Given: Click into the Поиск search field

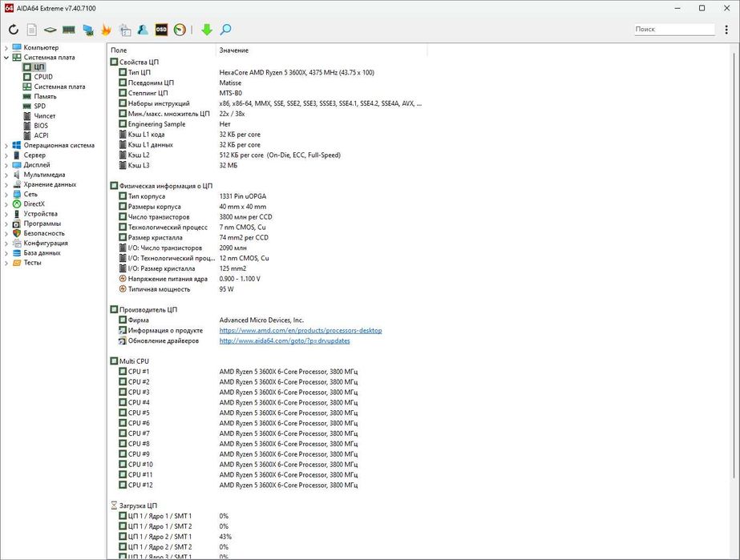Looking at the screenshot, I should click(x=674, y=30).
